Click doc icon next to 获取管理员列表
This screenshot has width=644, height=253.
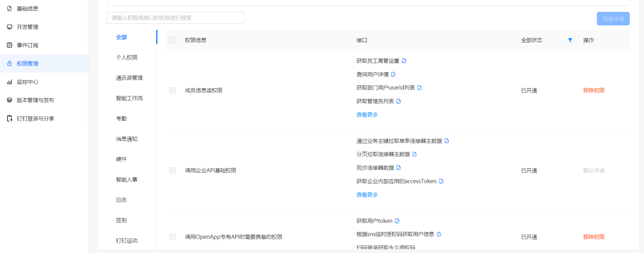(x=398, y=101)
